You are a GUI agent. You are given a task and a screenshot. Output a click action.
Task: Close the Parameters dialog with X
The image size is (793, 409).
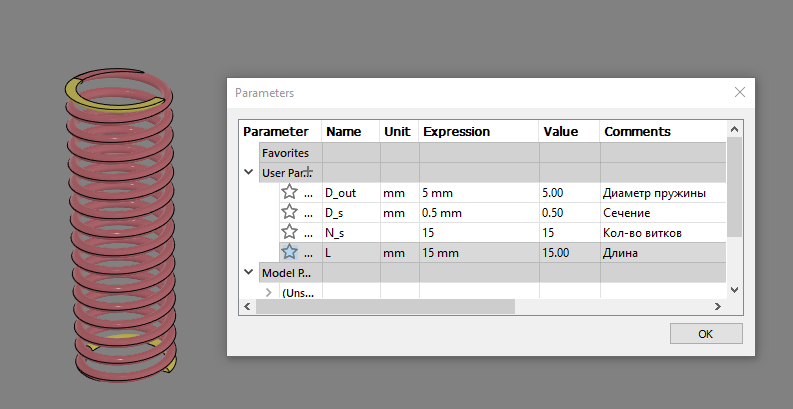click(740, 92)
